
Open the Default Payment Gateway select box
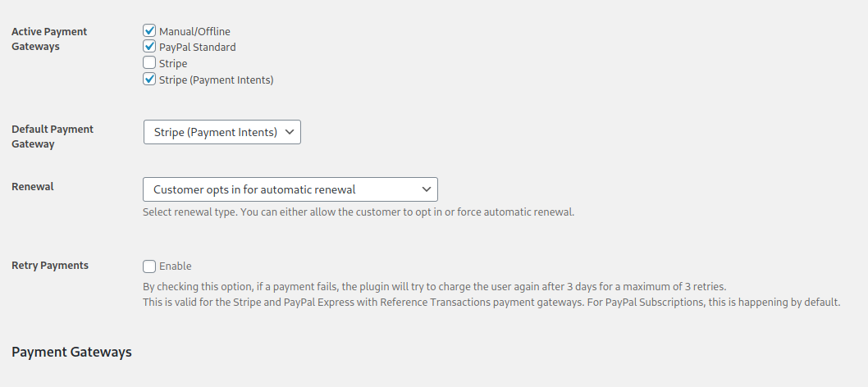coord(222,132)
